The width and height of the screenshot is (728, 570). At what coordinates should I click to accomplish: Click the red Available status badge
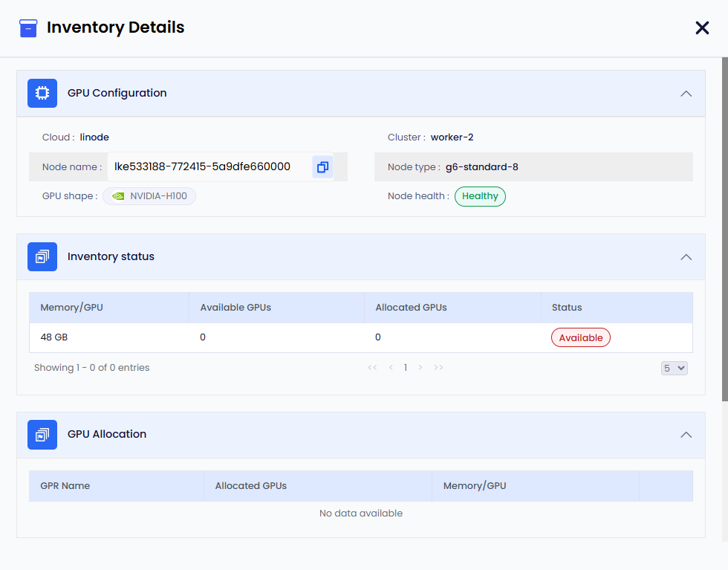point(580,338)
